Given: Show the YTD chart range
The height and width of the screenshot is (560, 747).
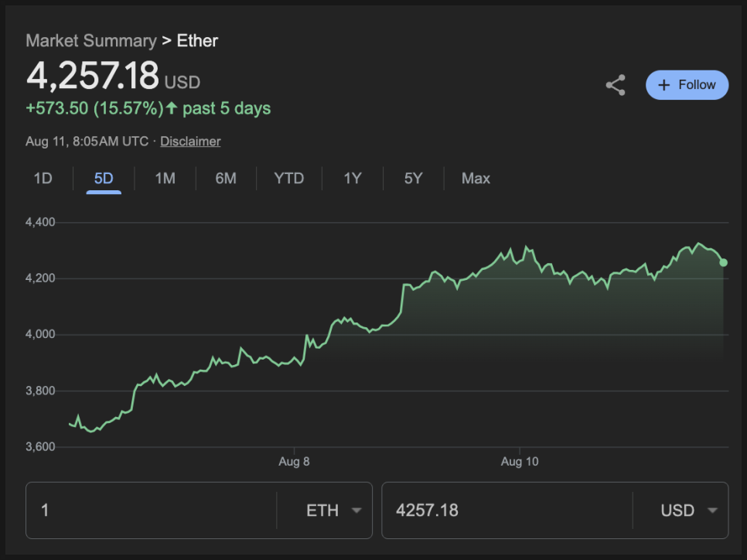Looking at the screenshot, I should tap(288, 178).
